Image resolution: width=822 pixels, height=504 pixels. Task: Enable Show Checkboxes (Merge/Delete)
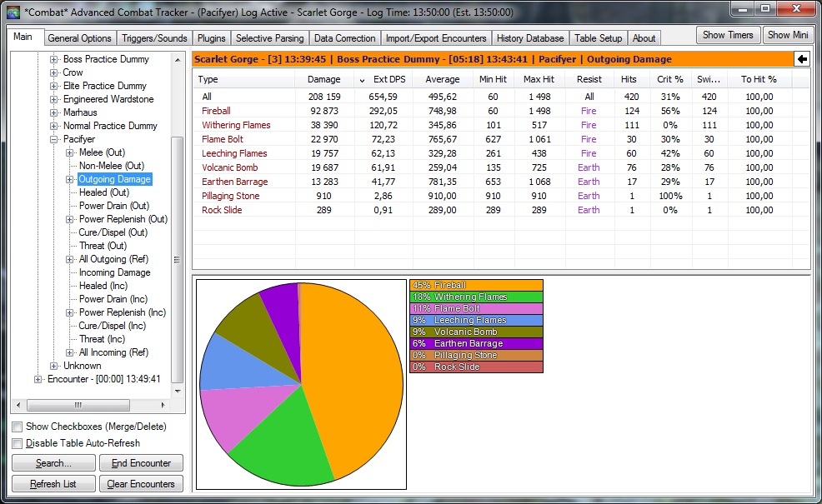[x=18, y=427]
